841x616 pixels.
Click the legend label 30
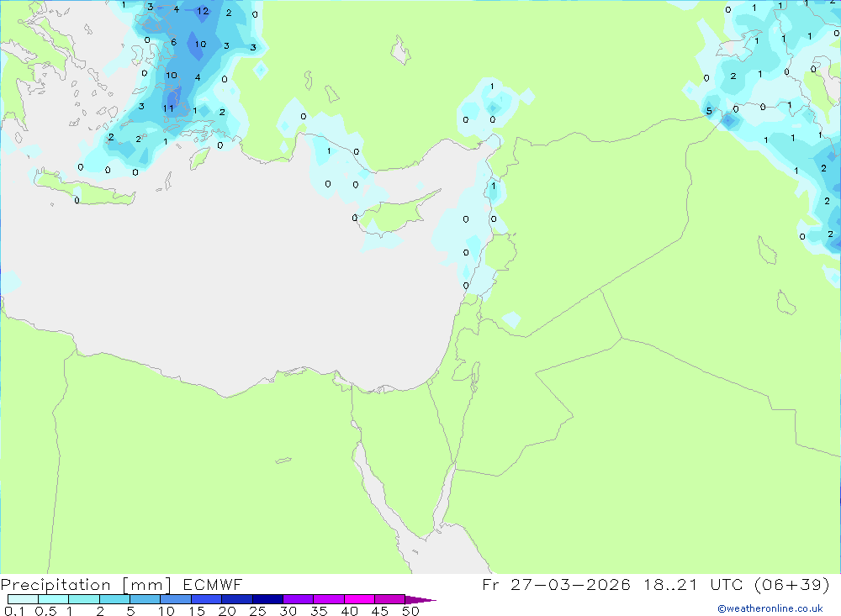(288, 611)
